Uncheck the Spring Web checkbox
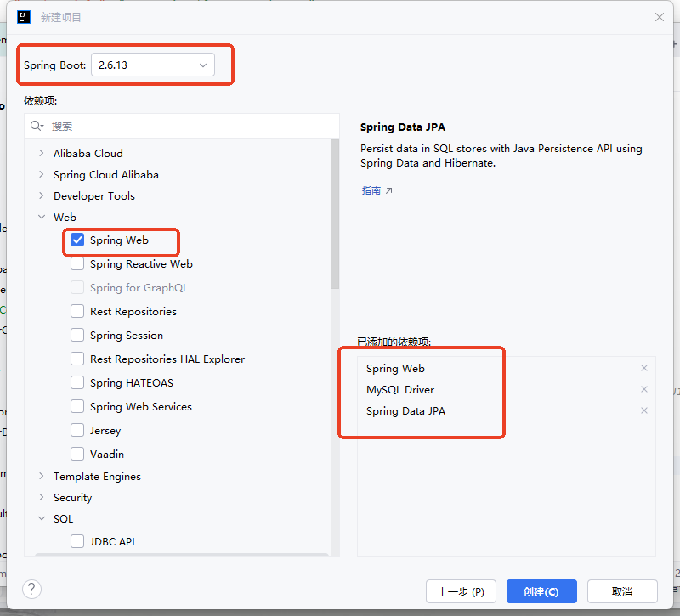 coord(77,240)
